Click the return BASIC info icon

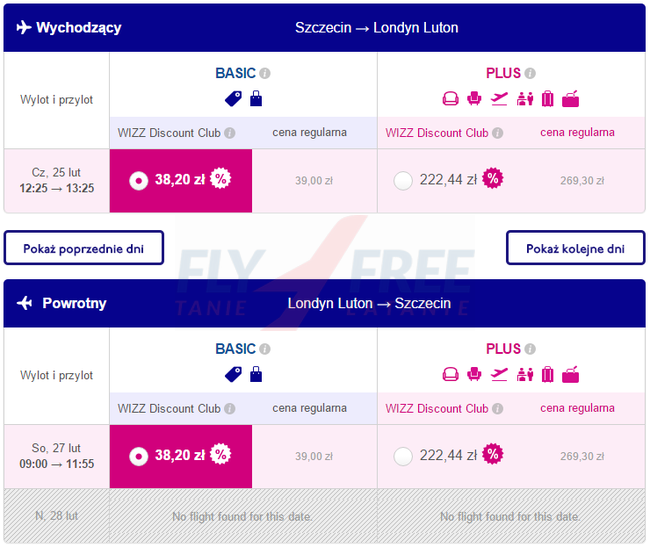click(x=265, y=349)
